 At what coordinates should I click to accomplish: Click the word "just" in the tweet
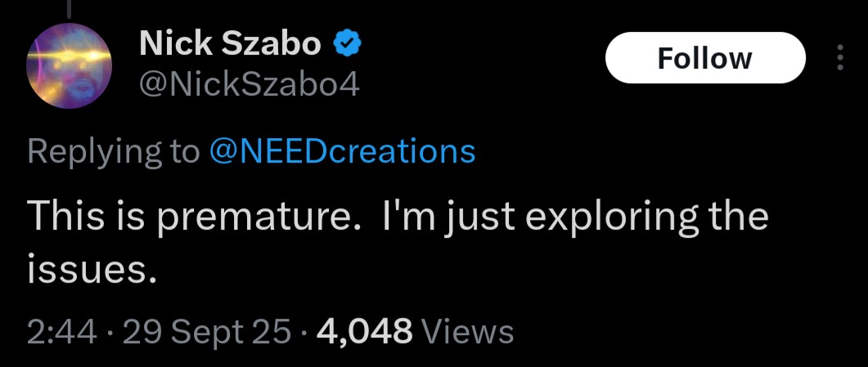479,217
